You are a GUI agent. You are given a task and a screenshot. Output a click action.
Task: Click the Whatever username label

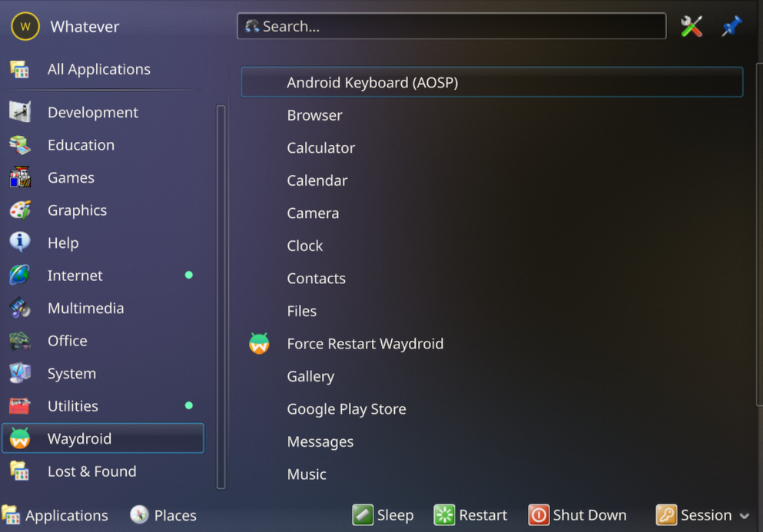click(85, 27)
